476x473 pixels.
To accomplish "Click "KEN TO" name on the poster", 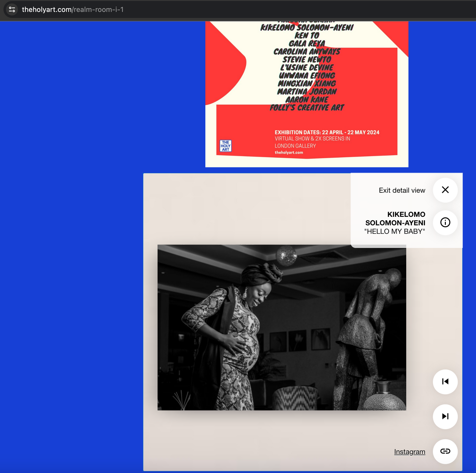I will (x=307, y=36).
